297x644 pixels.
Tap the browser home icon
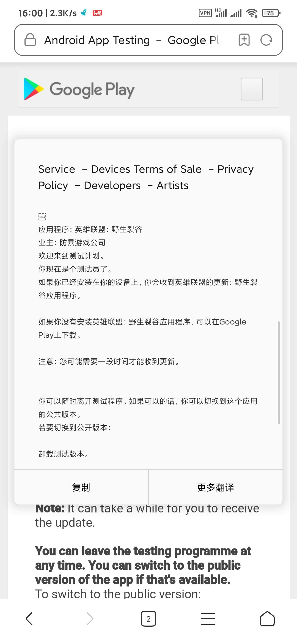click(x=267, y=619)
